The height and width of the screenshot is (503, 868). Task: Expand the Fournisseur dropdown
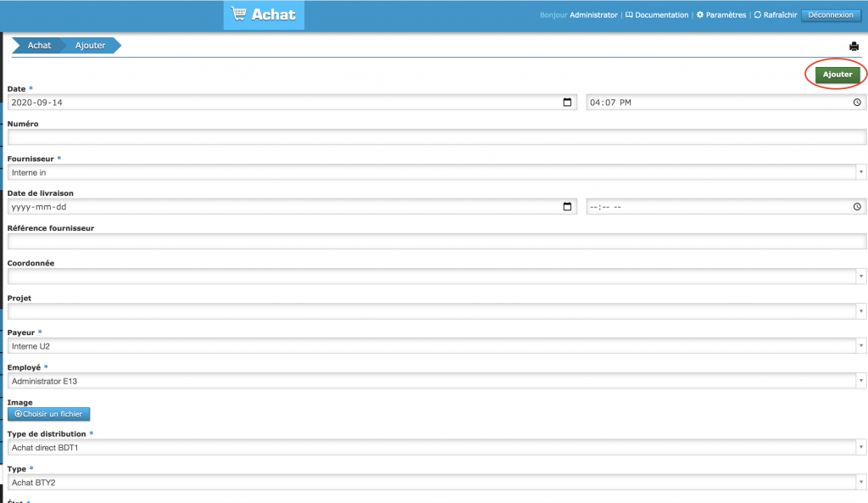coord(861,172)
